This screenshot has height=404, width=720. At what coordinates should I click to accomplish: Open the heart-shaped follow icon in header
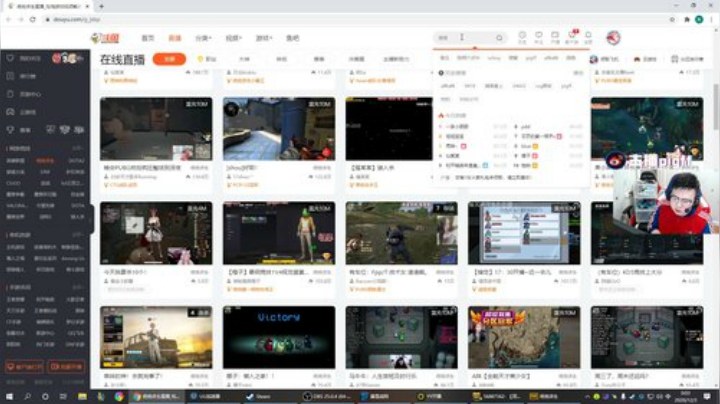[539, 35]
